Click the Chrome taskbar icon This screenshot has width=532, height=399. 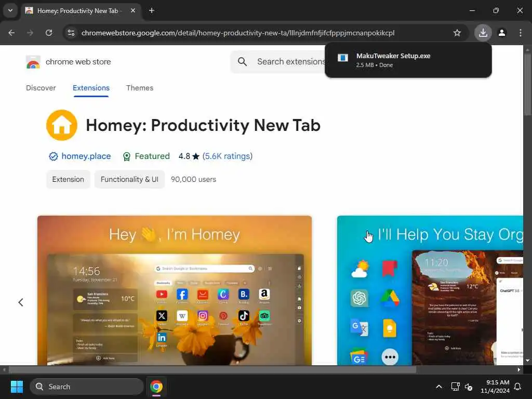(x=156, y=387)
